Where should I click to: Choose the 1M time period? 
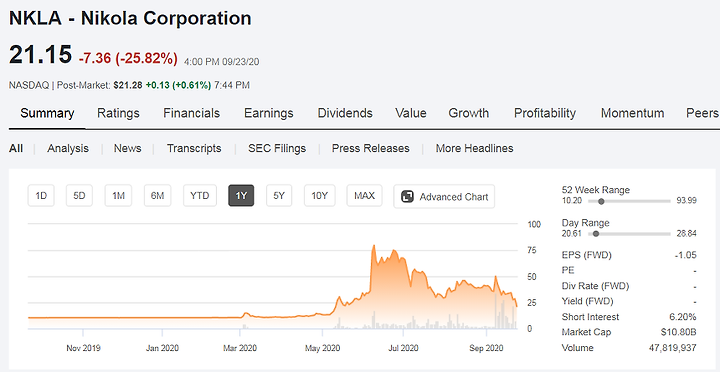tap(118, 196)
